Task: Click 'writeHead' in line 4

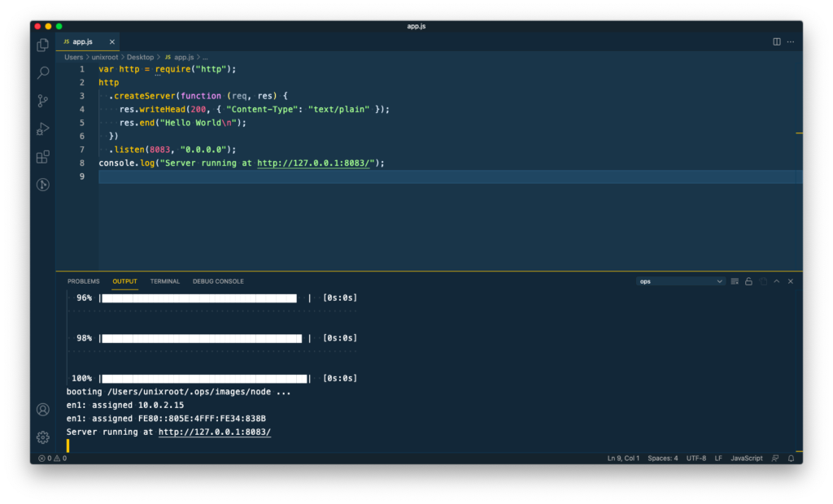Action: point(162,110)
